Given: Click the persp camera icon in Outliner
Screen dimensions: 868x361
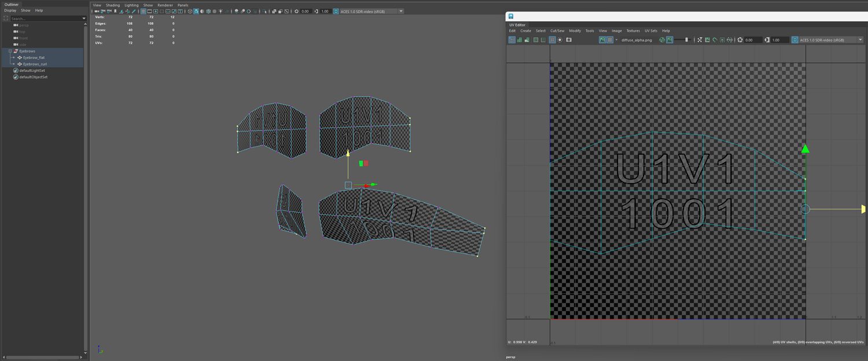Looking at the screenshot, I should [16, 25].
